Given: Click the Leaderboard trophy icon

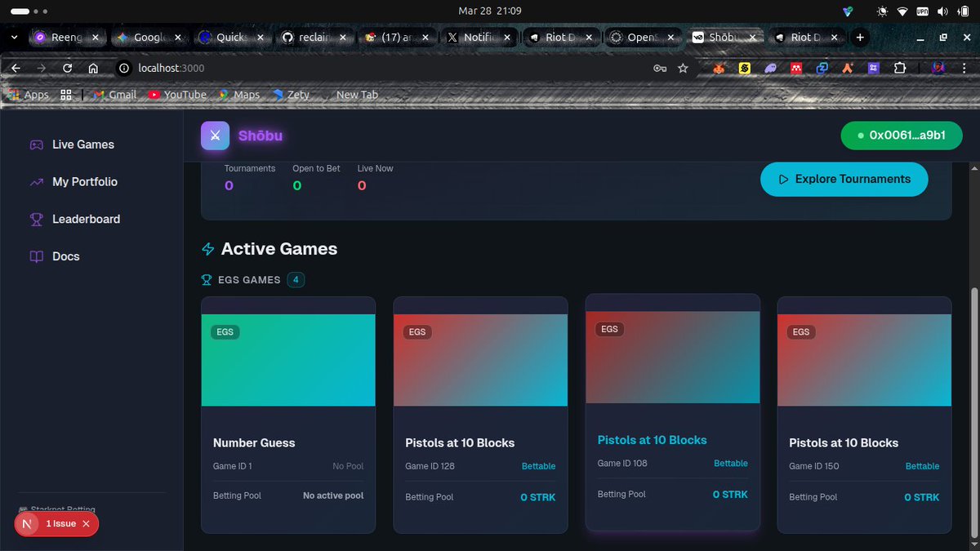Looking at the screenshot, I should (36, 219).
